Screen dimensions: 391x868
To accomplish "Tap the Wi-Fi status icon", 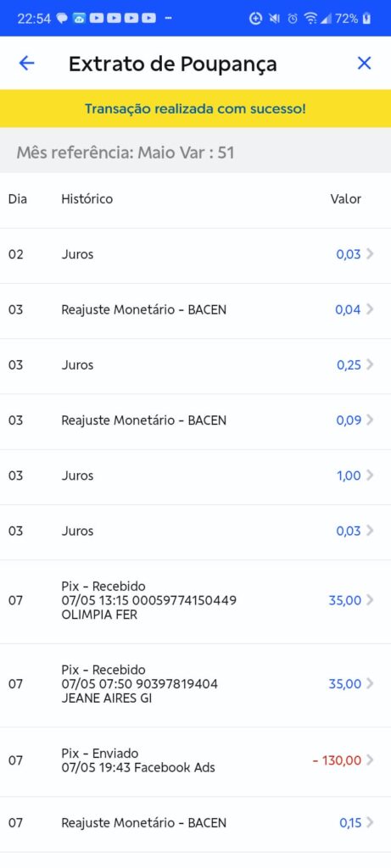I will coord(310,19).
